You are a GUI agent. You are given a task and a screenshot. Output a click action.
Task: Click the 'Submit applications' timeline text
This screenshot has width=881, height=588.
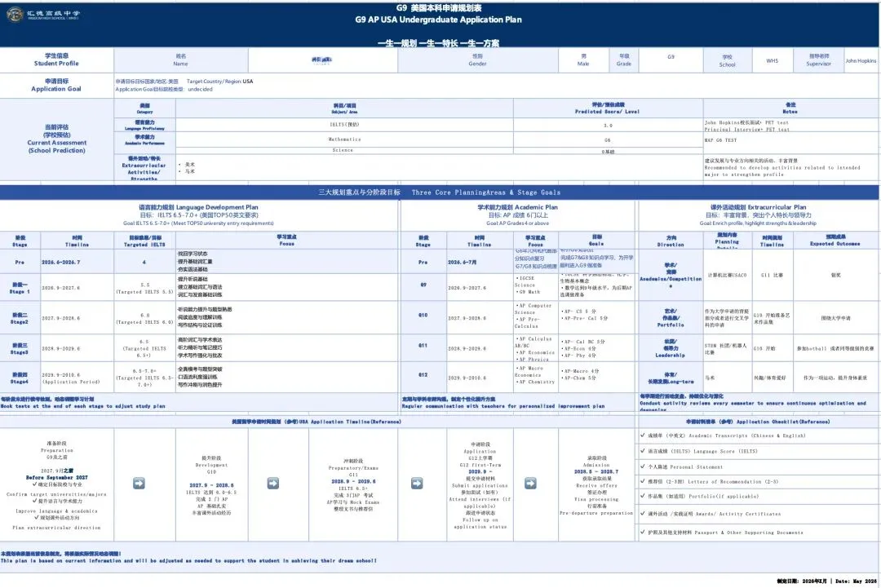(x=480, y=485)
